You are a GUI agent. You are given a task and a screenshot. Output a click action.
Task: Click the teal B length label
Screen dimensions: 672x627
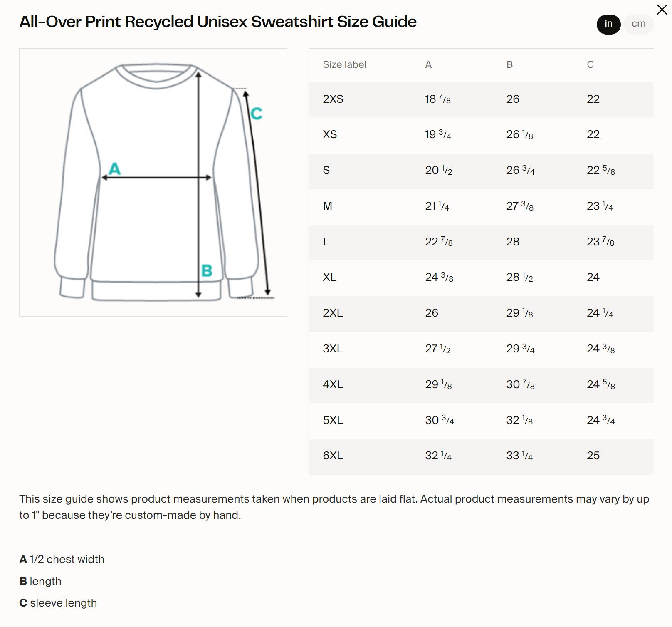pos(207,271)
